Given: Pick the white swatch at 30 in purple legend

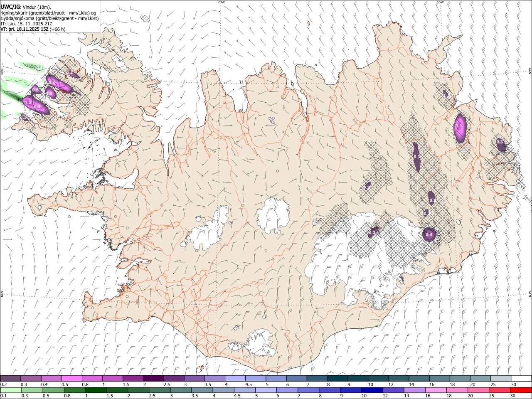Looking at the screenshot, I should tap(521, 379).
